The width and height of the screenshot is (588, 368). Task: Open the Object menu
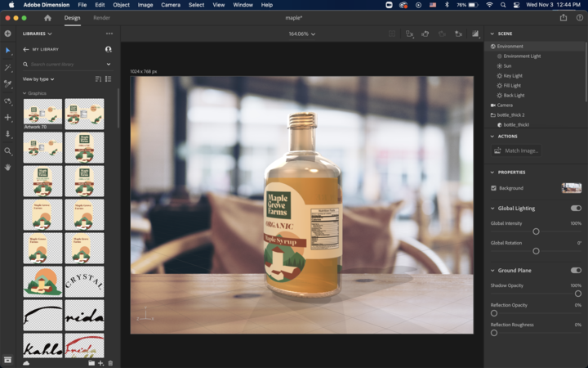[x=121, y=5]
